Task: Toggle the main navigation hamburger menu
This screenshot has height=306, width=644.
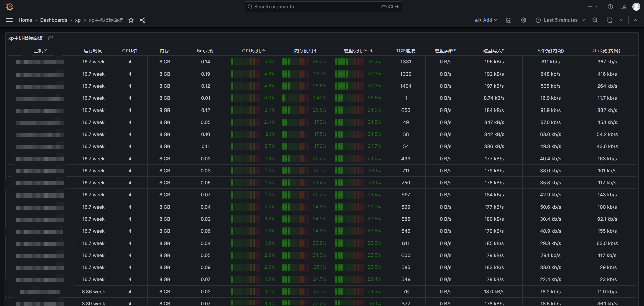Action: pos(9,20)
